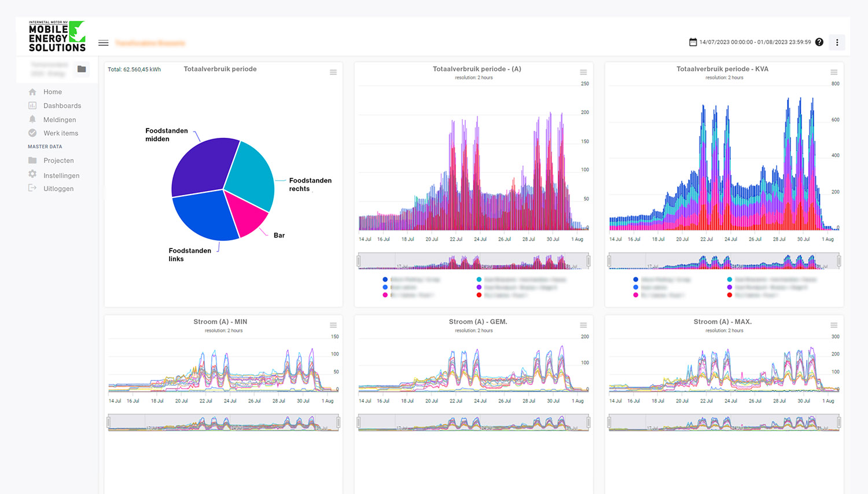This screenshot has height=494, width=868.
Task: Open chart menu of Stroom (A) - MIN
Action: coord(333,325)
